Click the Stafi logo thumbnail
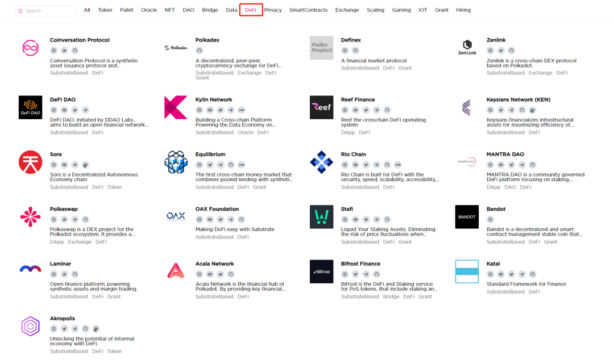614x364 pixels. [x=321, y=216]
